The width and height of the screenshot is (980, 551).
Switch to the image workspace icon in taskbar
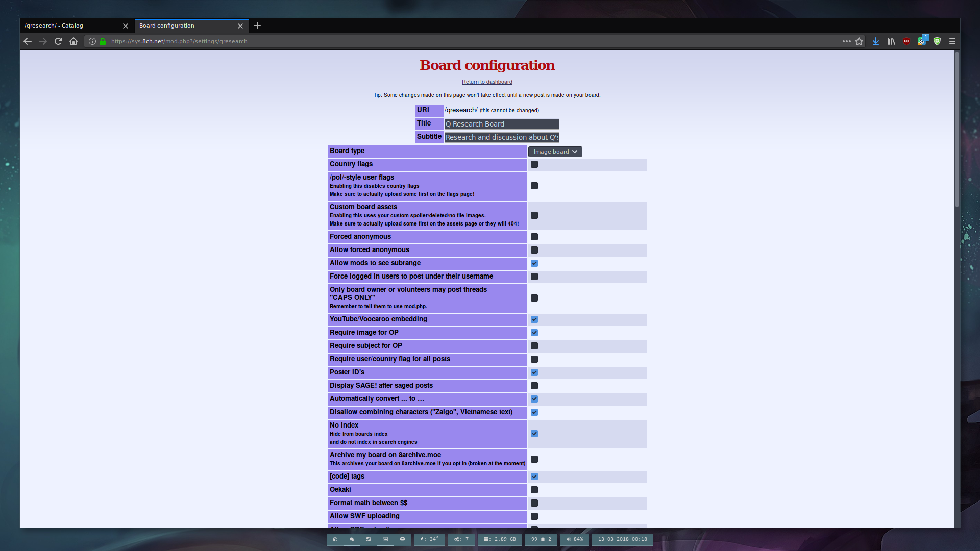(385, 539)
